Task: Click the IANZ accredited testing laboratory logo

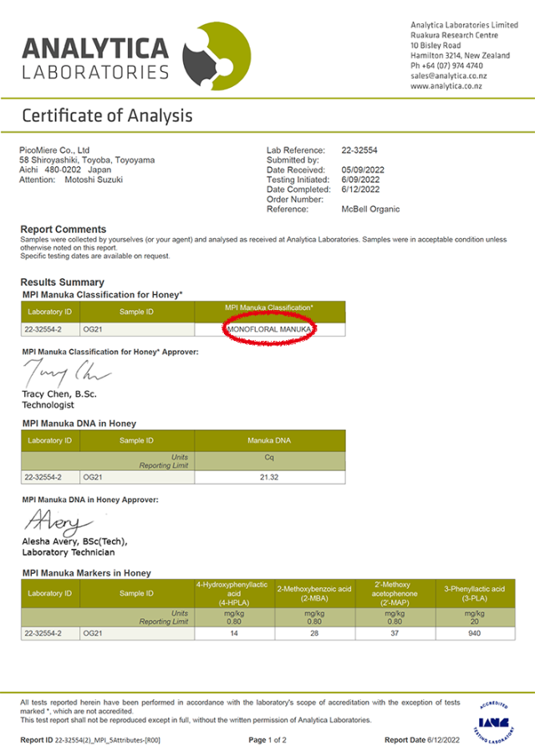Action: click(x=494, y=723)
